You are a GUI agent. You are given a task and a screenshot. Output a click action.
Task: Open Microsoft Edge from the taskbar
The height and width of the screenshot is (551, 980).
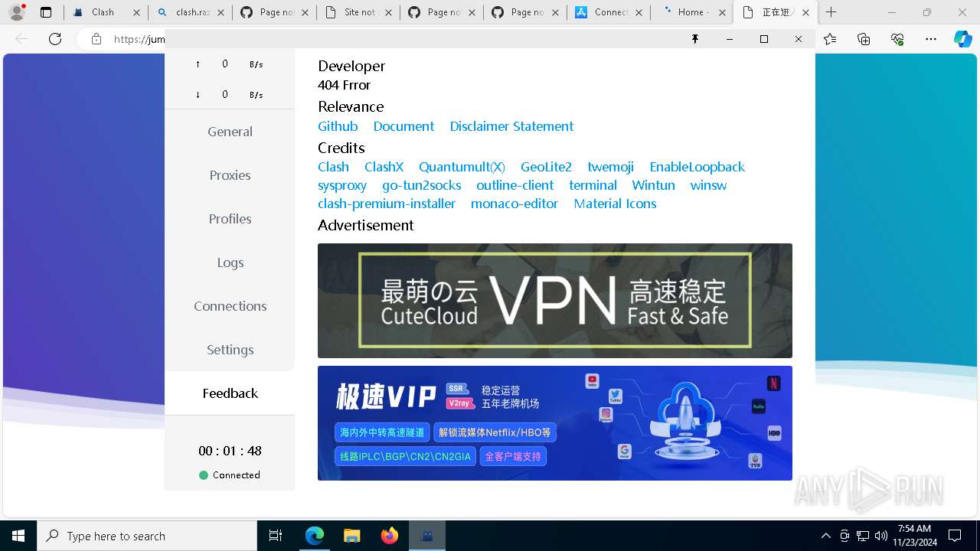click(315, 536)
